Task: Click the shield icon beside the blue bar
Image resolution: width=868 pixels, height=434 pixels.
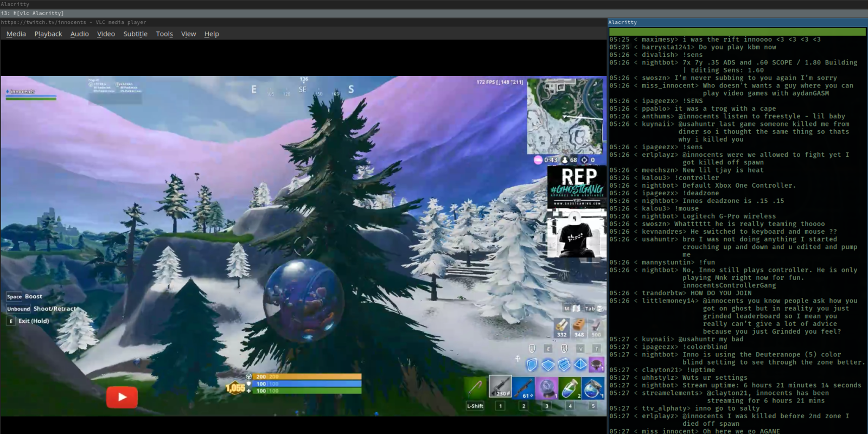Action: tap(249, 384)
